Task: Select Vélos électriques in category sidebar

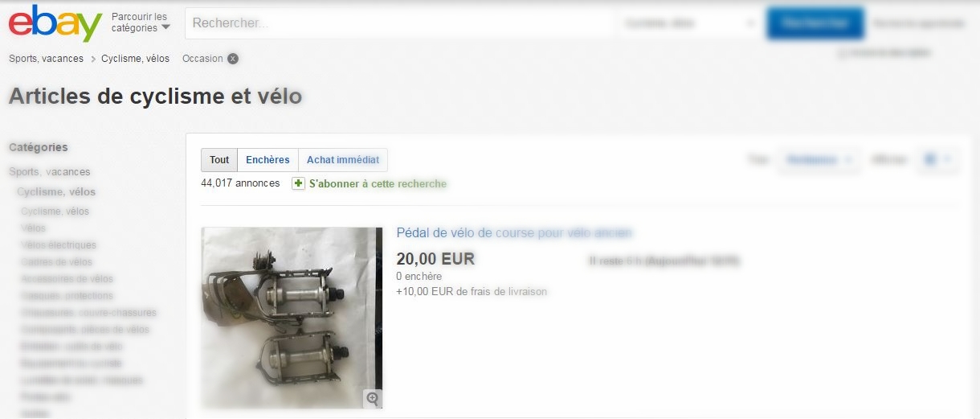Action: click(59, 245)
